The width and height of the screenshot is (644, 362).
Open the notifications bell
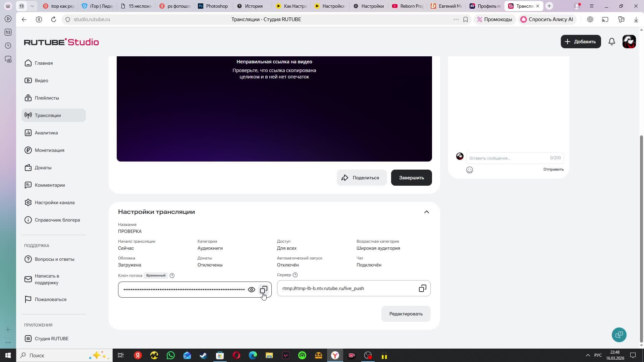pyautogui.click(x=612, y=42)
